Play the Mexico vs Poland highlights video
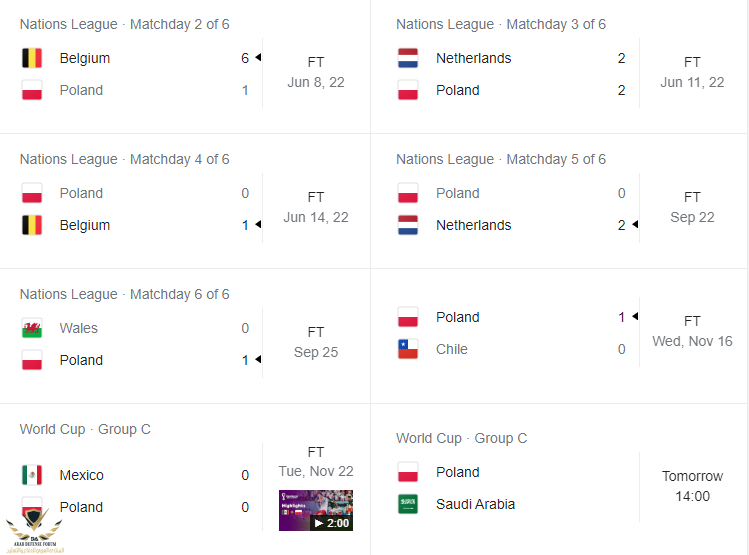The width and height of the screenshot is (749, 555). coord(316,510)
